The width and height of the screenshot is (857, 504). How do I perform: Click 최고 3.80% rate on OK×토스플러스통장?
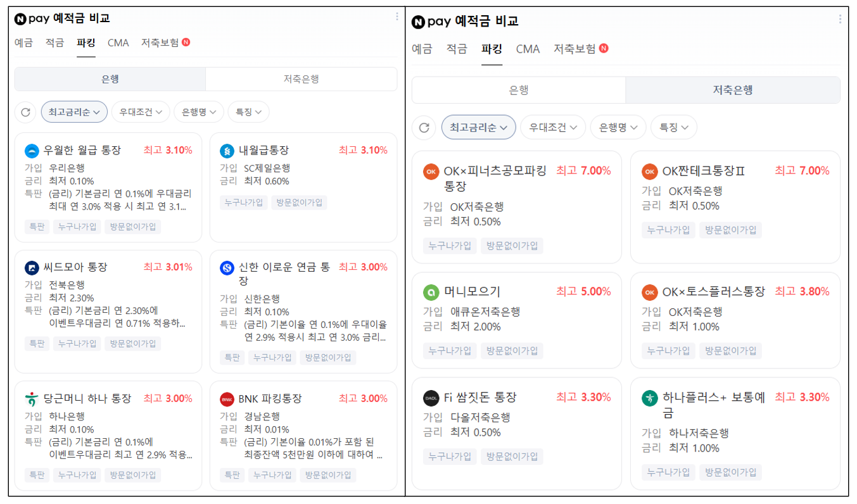(802, 292)
